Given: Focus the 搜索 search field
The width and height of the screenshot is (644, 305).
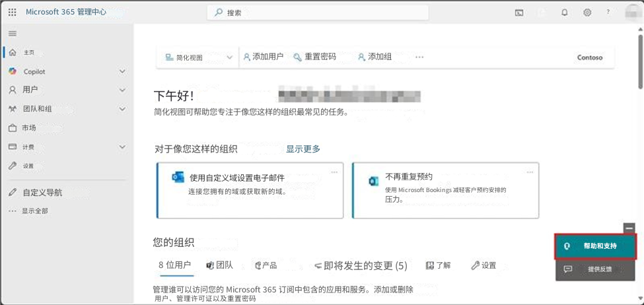Looking at the screenshot, I should pos(318,13).
